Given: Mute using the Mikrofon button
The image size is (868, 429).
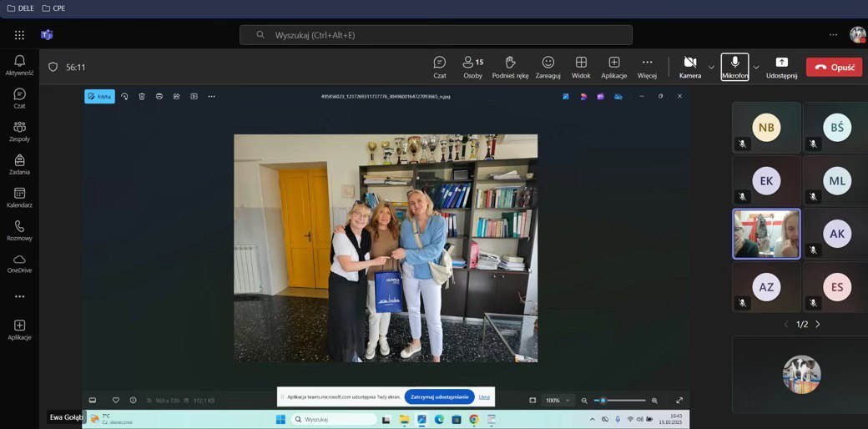Looking at the screenshot, I should (x=734, y=67).
